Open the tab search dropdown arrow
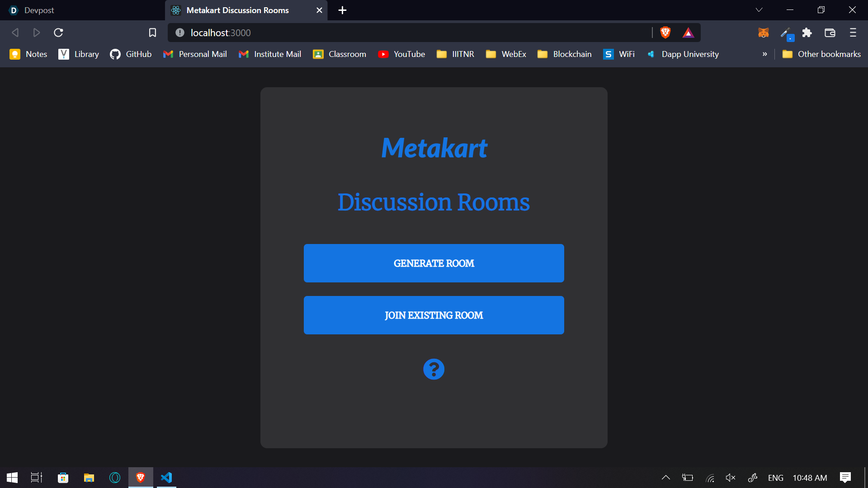 tap(759, 10)
